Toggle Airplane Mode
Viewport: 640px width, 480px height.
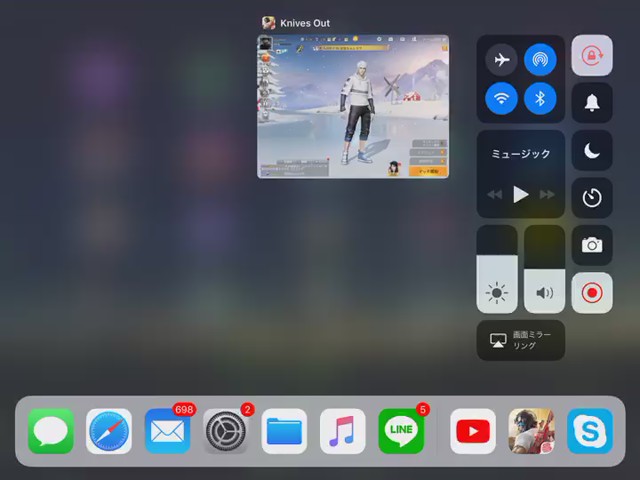pyautogui.click(x=501, y=60)
